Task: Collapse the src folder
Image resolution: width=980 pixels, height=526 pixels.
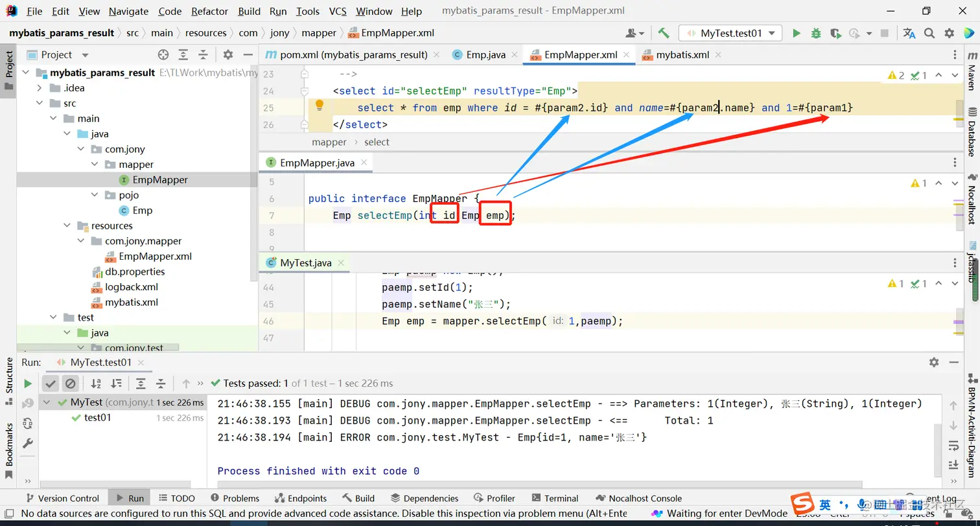Action: click(40, 103)
